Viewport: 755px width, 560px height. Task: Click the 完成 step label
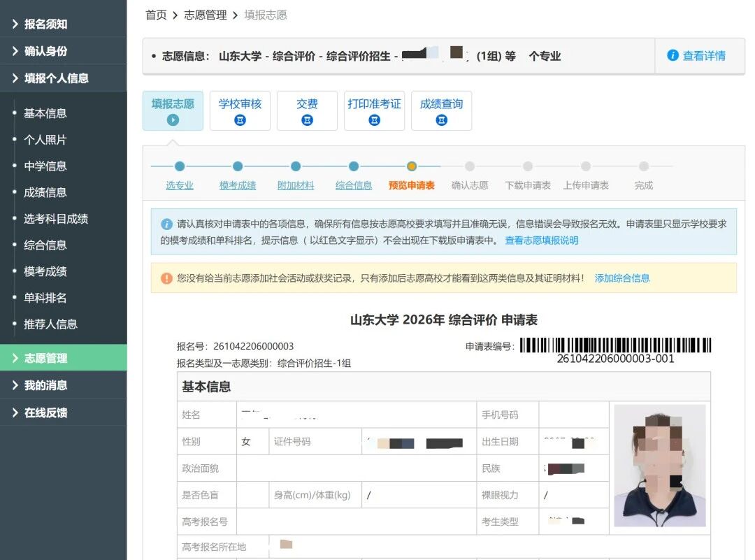click(x=644, y=185)
